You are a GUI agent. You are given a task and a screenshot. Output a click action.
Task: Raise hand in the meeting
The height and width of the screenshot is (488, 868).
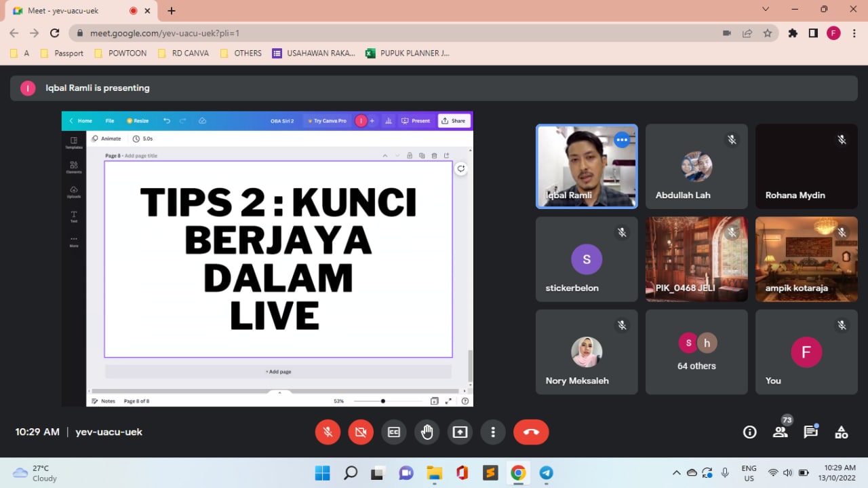tap(427, 432)
